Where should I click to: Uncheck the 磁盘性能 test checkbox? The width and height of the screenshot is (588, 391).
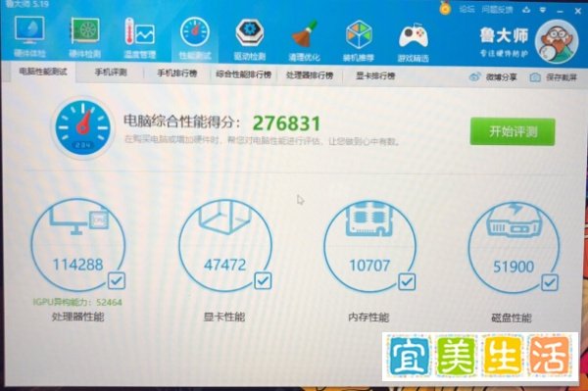[550, 282]
